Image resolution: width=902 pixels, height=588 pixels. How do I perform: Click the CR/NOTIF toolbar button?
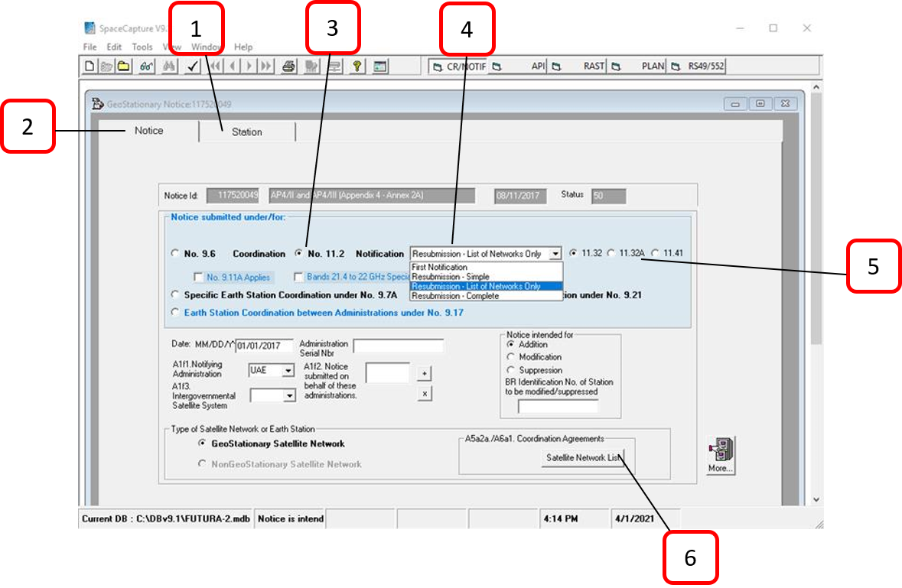pos(459,66)
